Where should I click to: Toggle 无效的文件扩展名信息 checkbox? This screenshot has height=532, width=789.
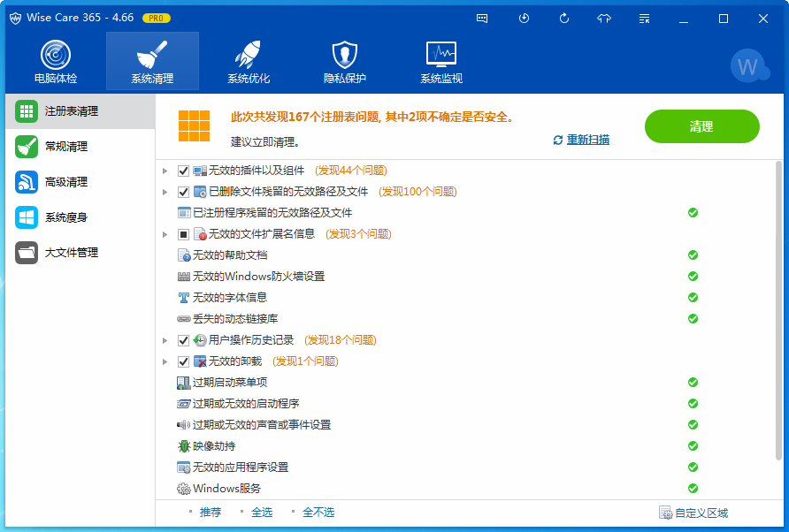pos(184,234)
